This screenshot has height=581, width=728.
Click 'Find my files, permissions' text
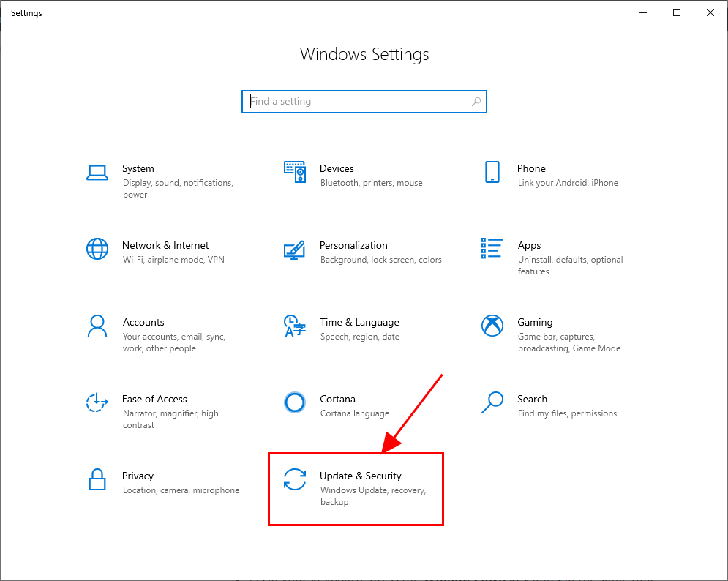pos(567,413)
